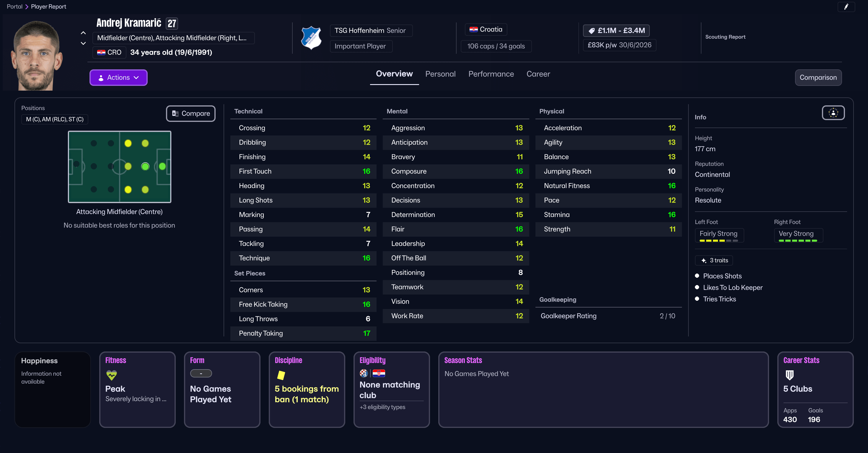Viewport: 868px width, 453px height.
Task: Click the price tag icon on transfer value
Action: pos(592,30)
